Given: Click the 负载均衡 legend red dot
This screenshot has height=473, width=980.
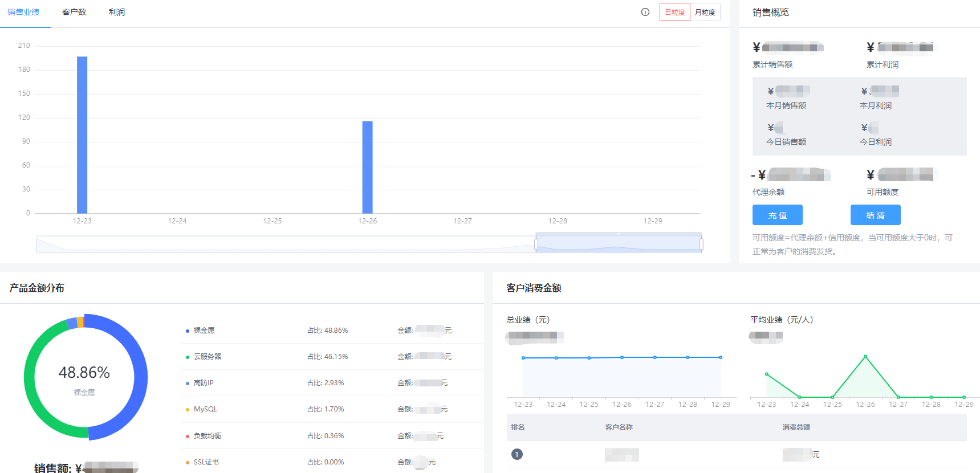Looking at the screenshot, I should click(x=188, y=437).
